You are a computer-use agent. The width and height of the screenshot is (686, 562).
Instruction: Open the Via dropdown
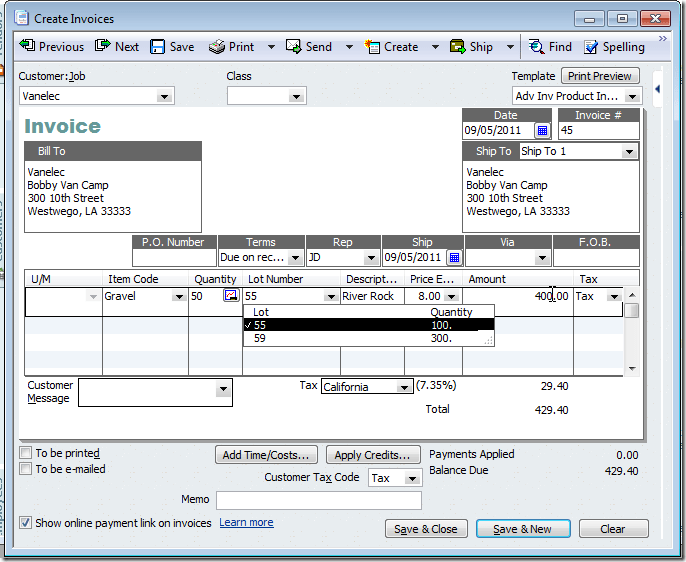[x=542, y=258]
